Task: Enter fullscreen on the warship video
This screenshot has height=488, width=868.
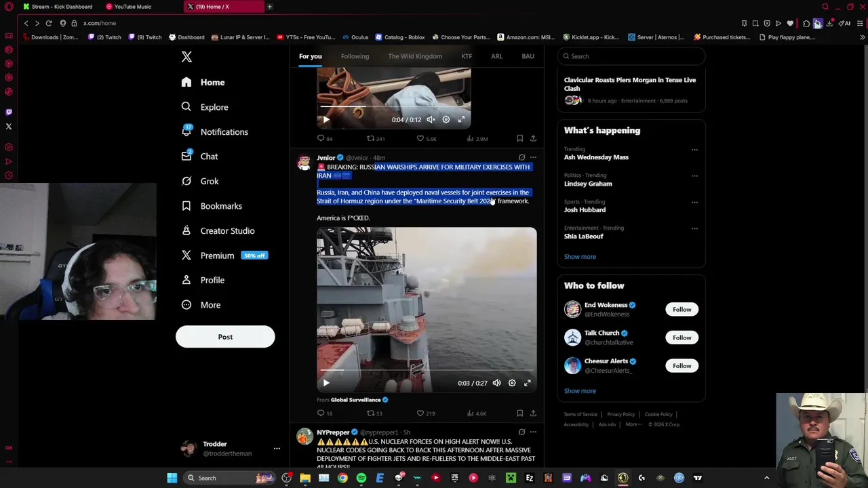Action: pyautogui.click(x=527, y=383)
